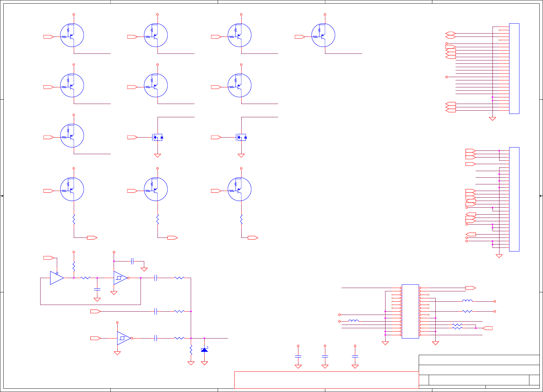Select the output port right of the IC top pin

pyautogui.click(x=471, y=288)
